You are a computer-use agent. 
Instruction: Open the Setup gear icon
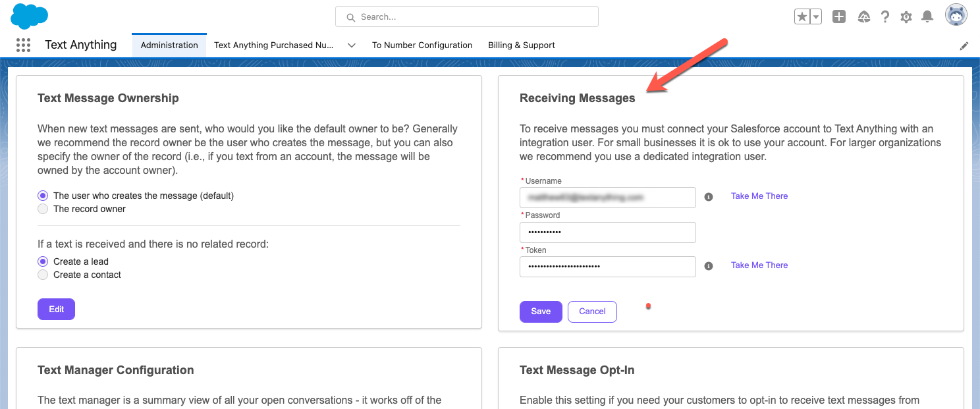point(906,17)
